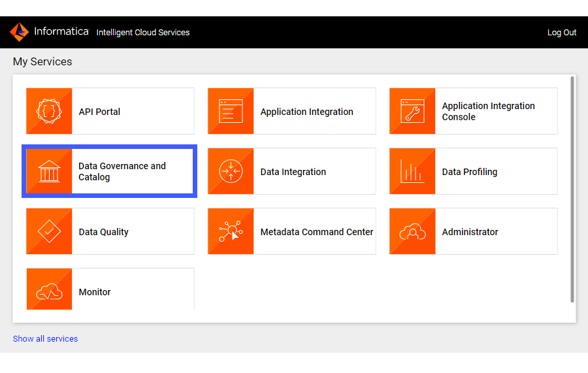588x373 pixels.
Task: Open the Monitor label
Action: coord(95,292)
